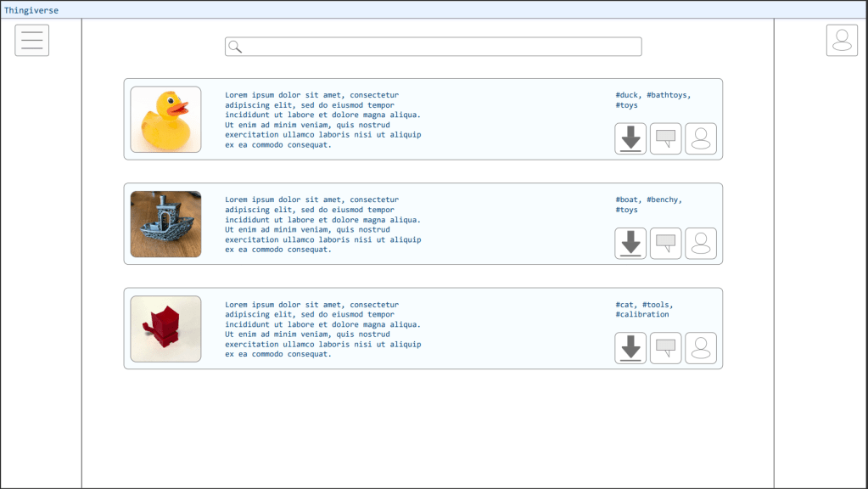Viewport: 868px width, 489px height.
Task: Click the magnifying glass search icon
Action: (x=236, y=47)
